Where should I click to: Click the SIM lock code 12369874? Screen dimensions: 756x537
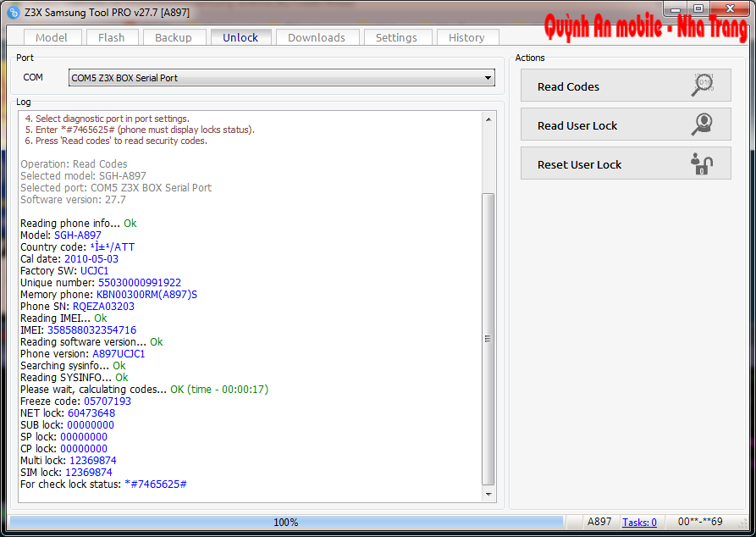(89, 473)
